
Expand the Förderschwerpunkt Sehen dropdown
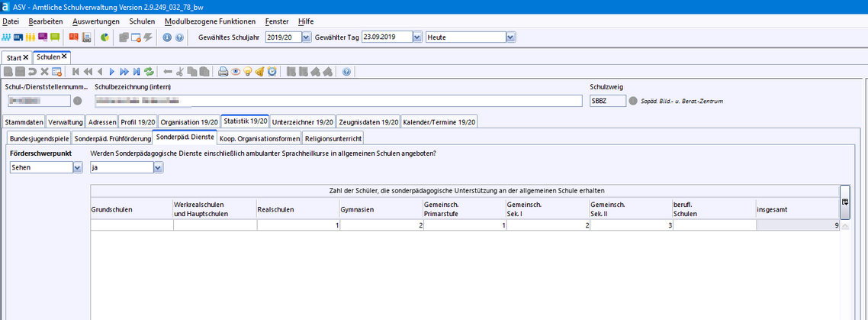point(77,168)
